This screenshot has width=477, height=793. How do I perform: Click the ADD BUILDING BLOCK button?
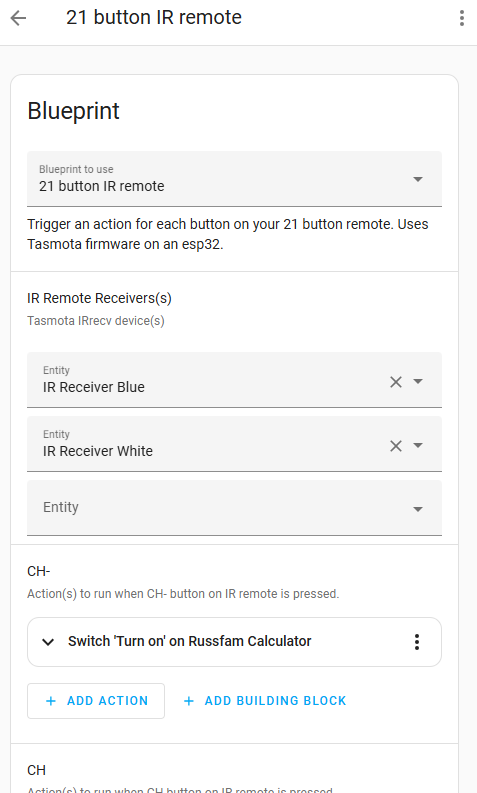coord(265,701)
